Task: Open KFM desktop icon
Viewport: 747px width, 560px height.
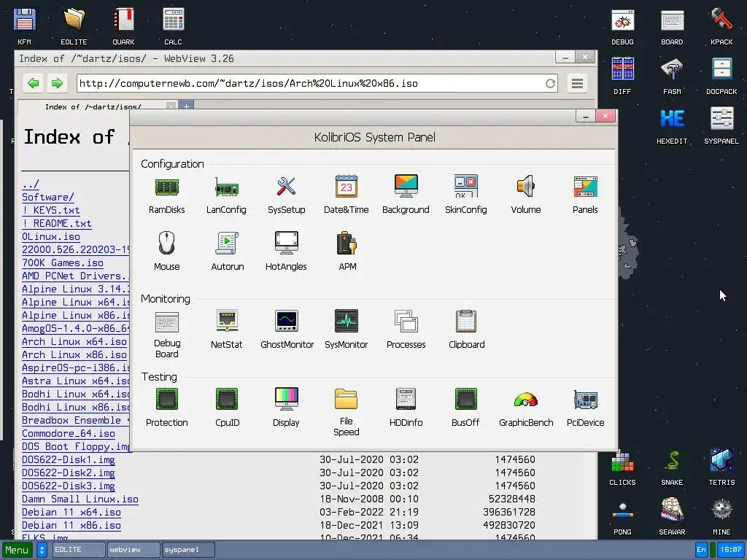Action: pyautogui.click(x=24, y=20)
